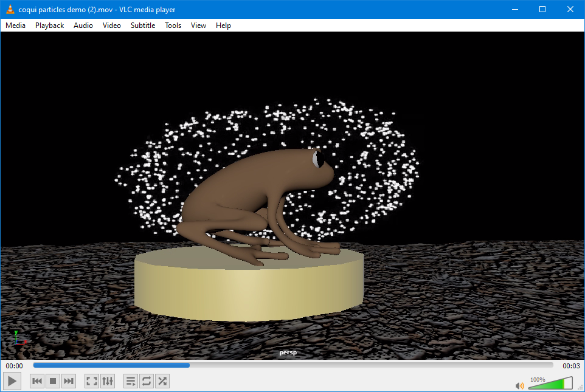Seek on the playback progress bar
This screenshot has height=392, width=585.
293,365
